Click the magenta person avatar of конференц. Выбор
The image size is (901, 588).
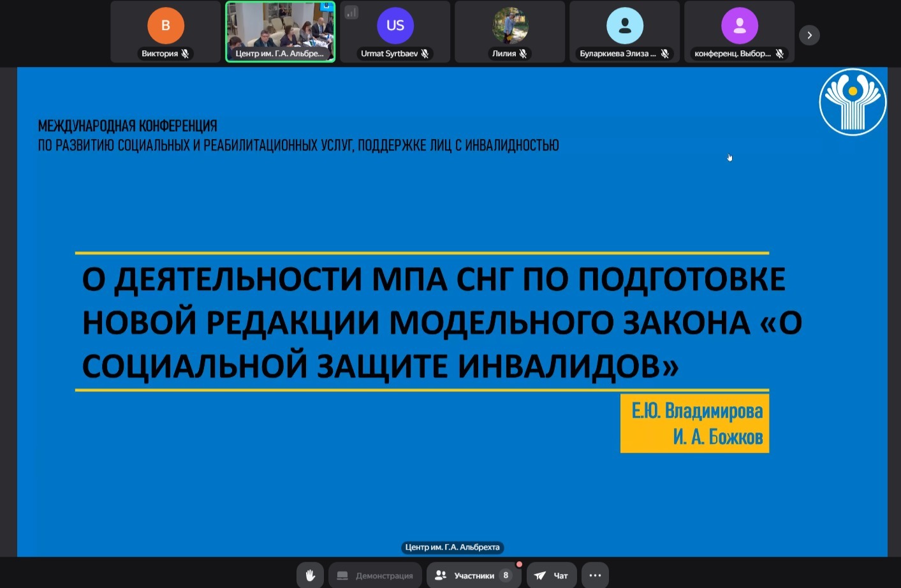pyautogui.click(x=740, y=26)
